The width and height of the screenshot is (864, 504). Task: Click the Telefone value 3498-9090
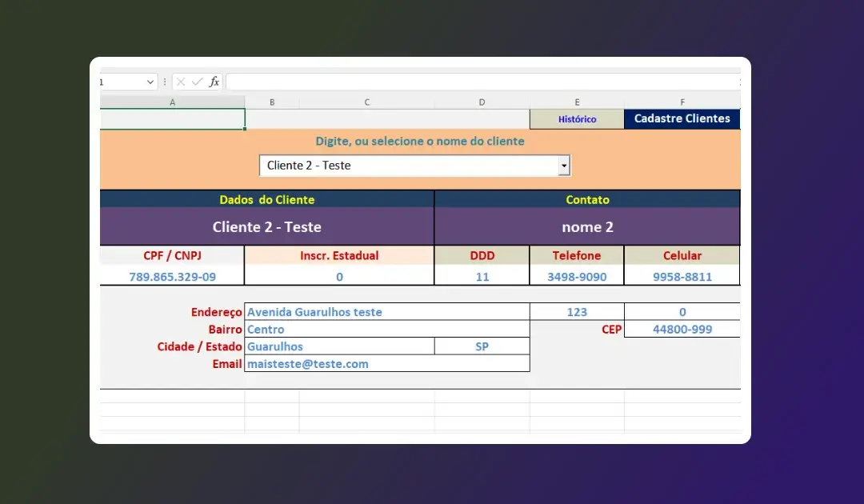577,277
